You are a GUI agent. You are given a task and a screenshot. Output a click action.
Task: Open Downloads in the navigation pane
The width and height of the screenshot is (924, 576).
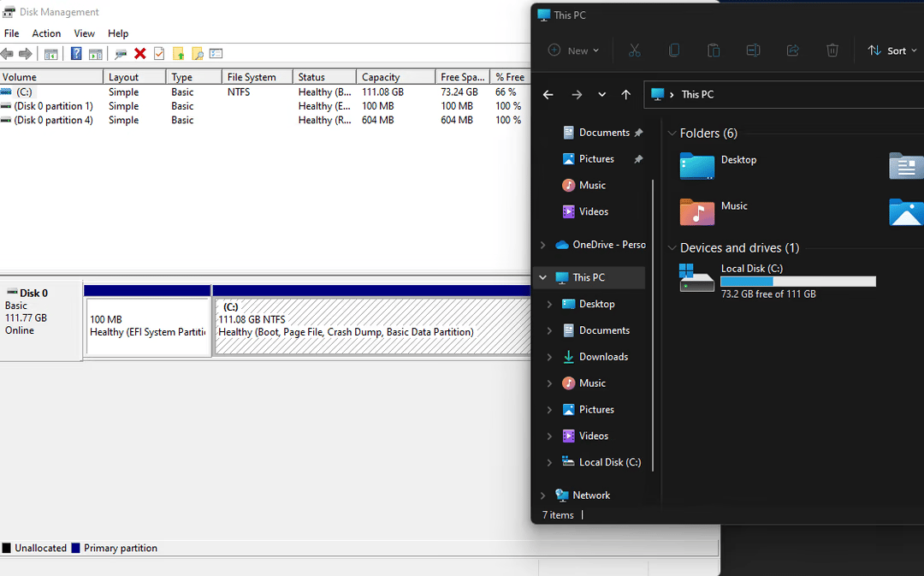coord(595,357)
